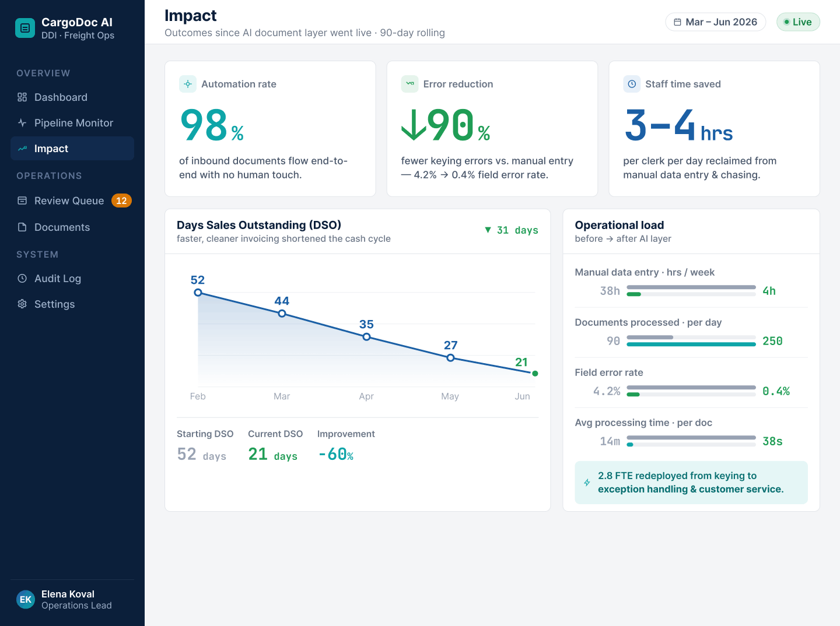Click the Current DSO 21 days value

[272, 454]
